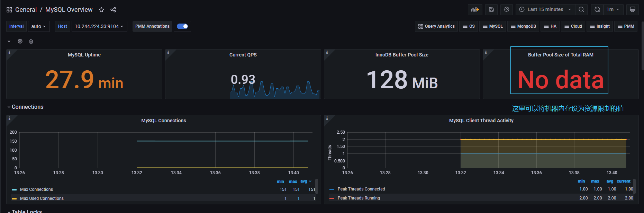The height and width of the screenshot is (213, 644).
Task: Star the MySQL Overview dashboard
Action: (x=101, y=10)
